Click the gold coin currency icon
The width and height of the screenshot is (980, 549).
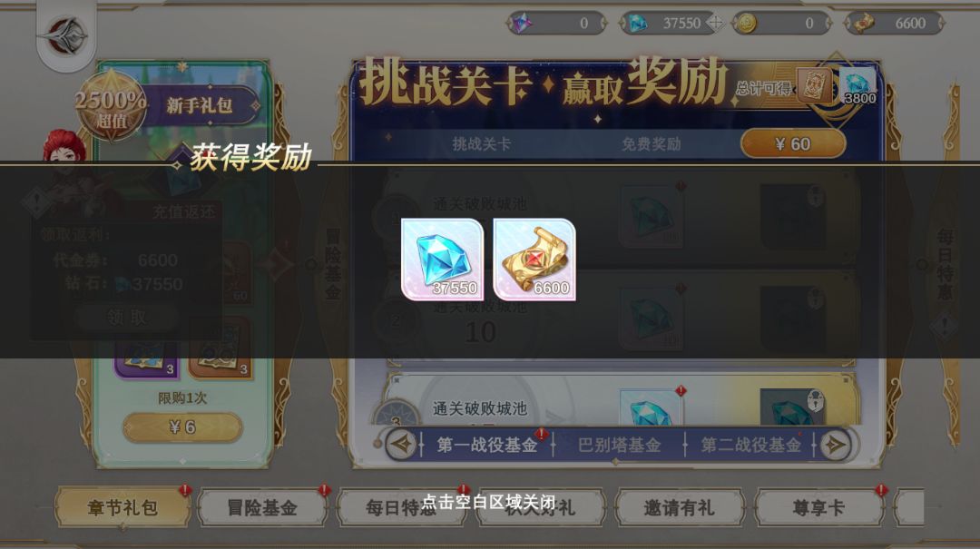tap(746, 24)
